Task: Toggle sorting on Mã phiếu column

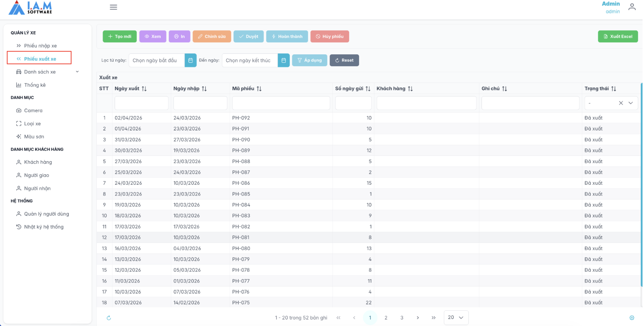Action: click(259, 89)
